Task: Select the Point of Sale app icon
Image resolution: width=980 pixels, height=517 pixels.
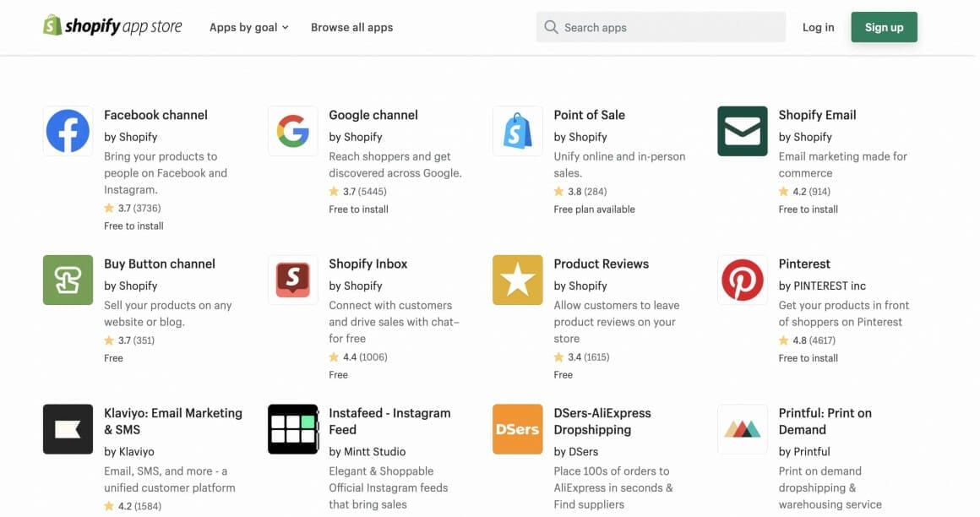Action: (x=518, y=131)
